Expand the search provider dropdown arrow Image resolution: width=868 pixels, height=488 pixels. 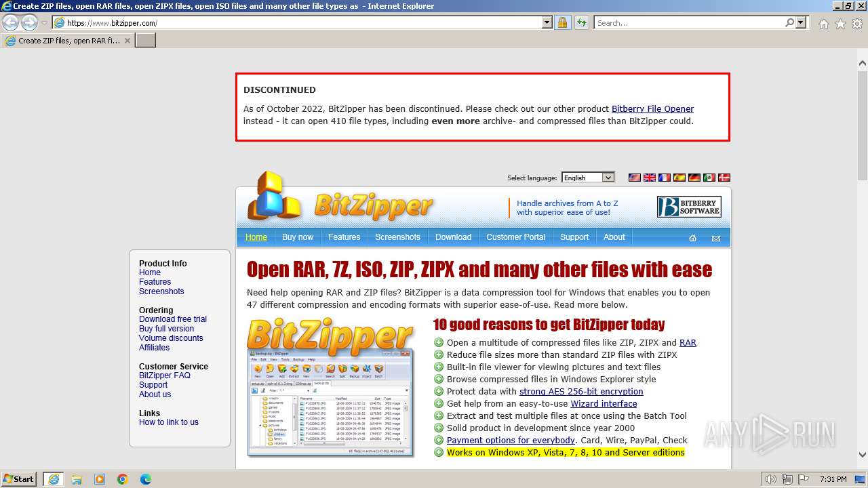click(x=801, y=22)
